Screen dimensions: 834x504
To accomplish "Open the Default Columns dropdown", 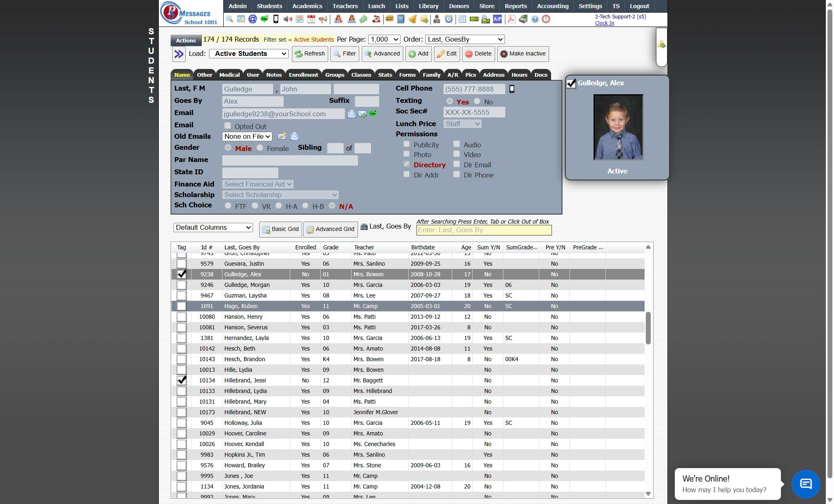I will click(213, 228).
